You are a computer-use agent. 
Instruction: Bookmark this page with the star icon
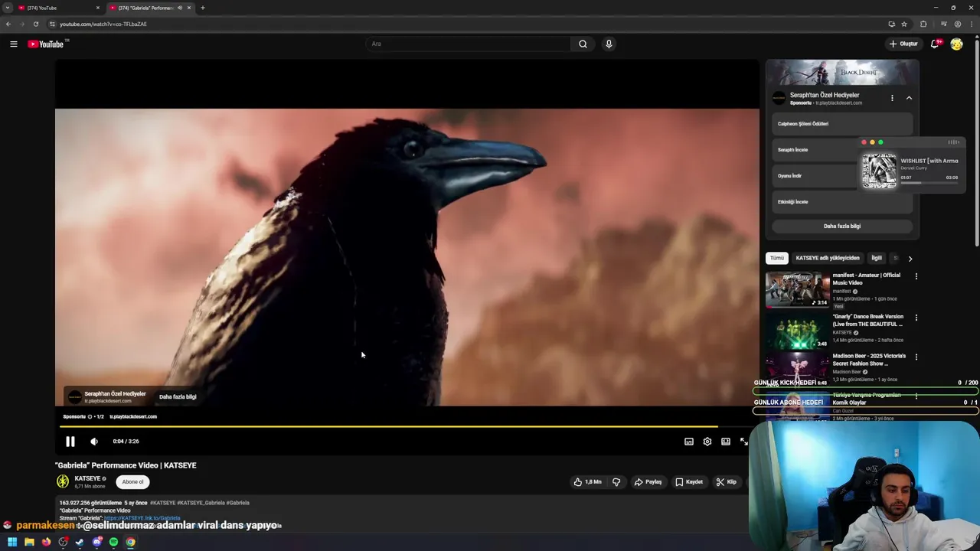pyautogui.click(x=904, y=24)
